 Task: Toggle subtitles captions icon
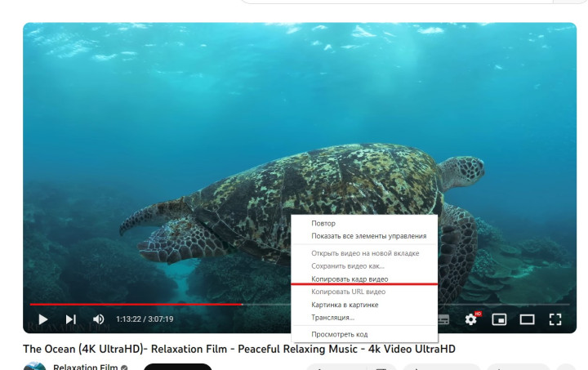(x=443, y=319)
